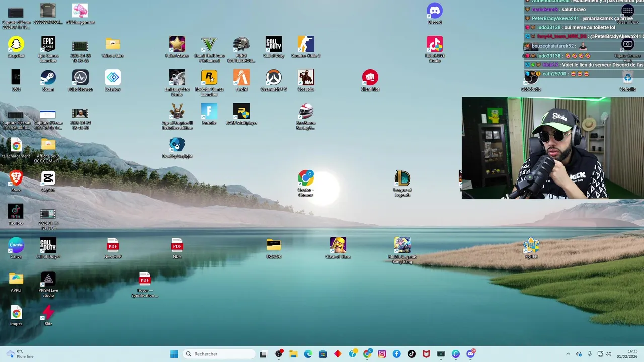Open Task View from the taskbar
Viewport: 644px width, 362px height.
(x=263, y=354)
